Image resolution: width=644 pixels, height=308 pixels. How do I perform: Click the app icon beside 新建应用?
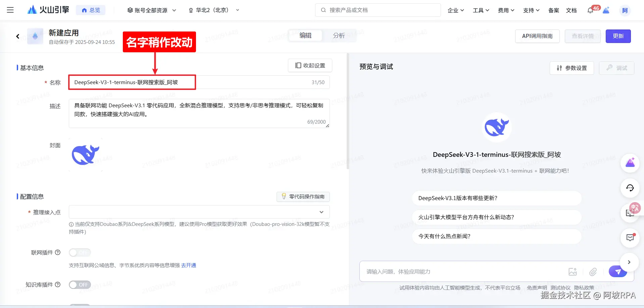(35, 36)
